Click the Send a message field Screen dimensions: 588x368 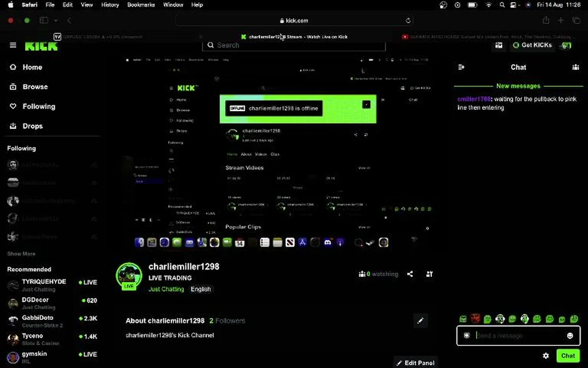pos(518,336)
